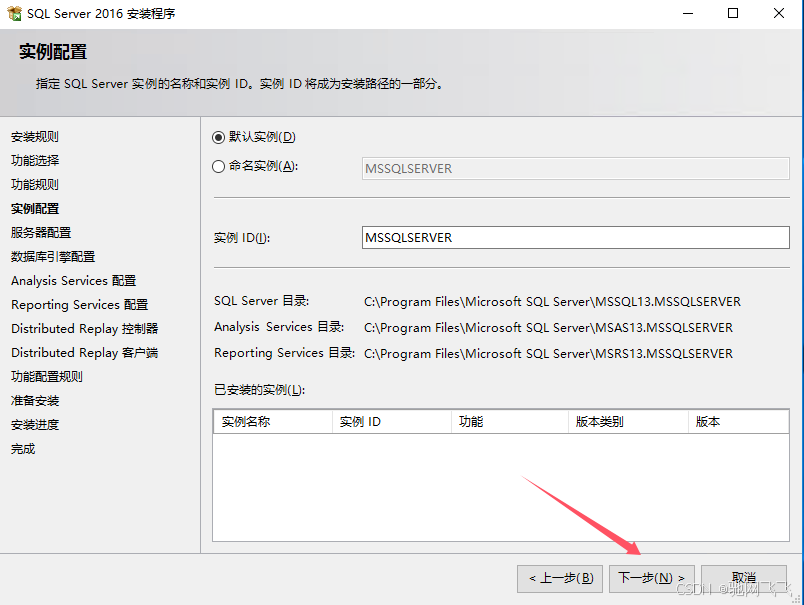This screenshot has height=605, width=804.
Task: Click the 实例 ID(I) label
Action: [242, 238]
